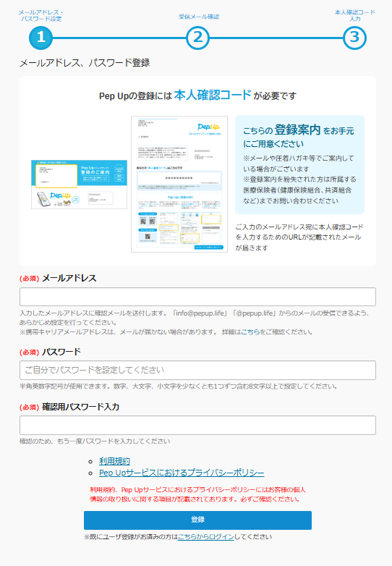Focus the パスワード input field

pos(197,370)
